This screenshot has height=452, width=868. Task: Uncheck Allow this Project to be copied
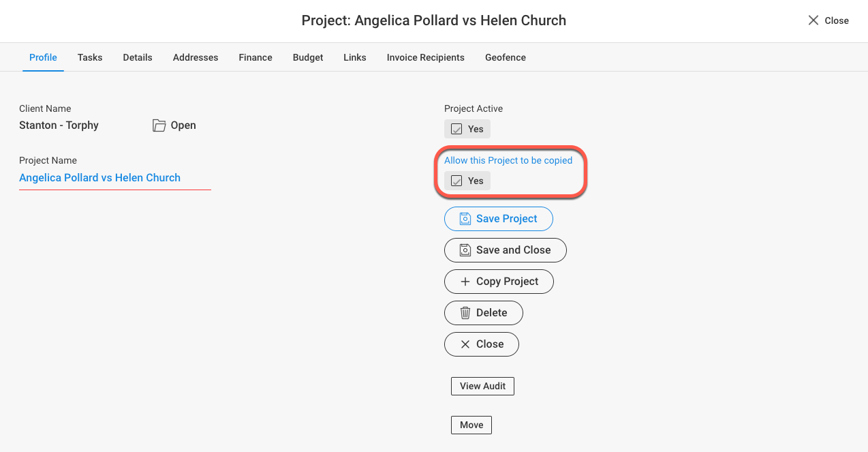click(x=457, y=181)
